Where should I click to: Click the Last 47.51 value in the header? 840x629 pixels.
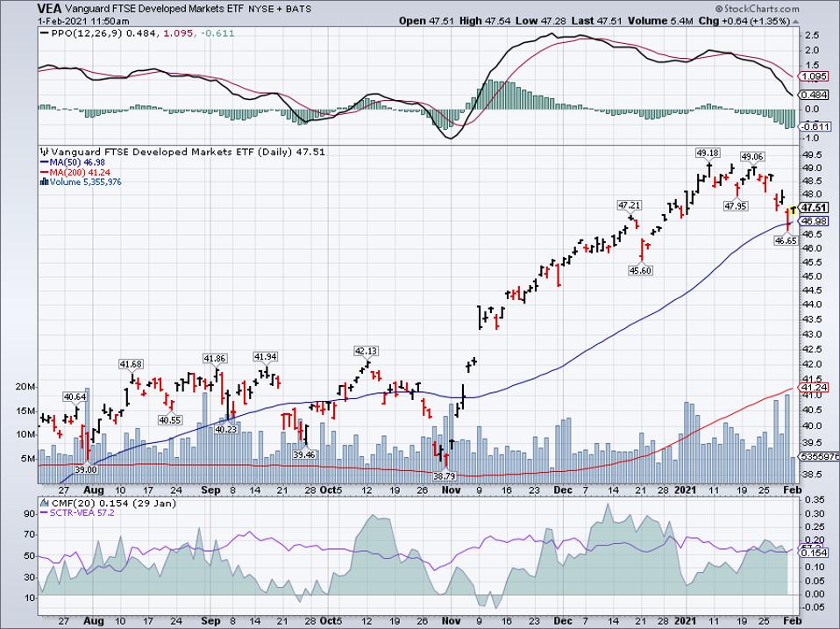point(595,21)
